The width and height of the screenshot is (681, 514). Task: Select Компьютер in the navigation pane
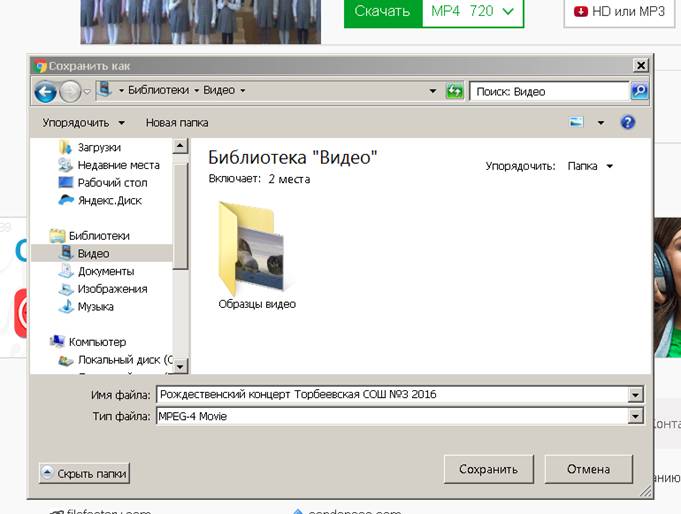(97, 342)
